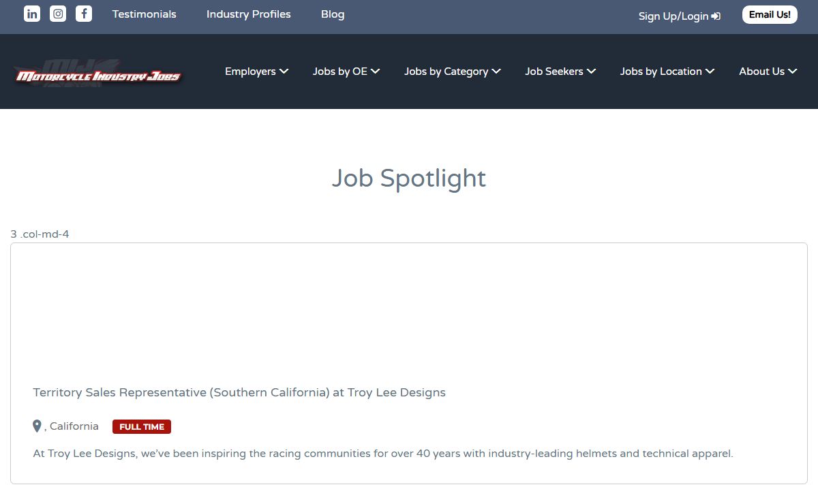
Task: Expand the Jobs by Category menu
Action: (x=453, y=72)
